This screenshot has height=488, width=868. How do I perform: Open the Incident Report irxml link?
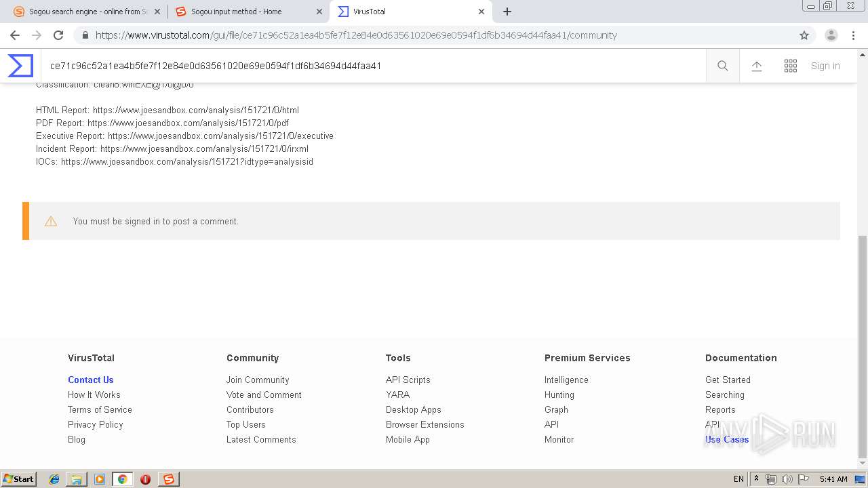[204, 148]
